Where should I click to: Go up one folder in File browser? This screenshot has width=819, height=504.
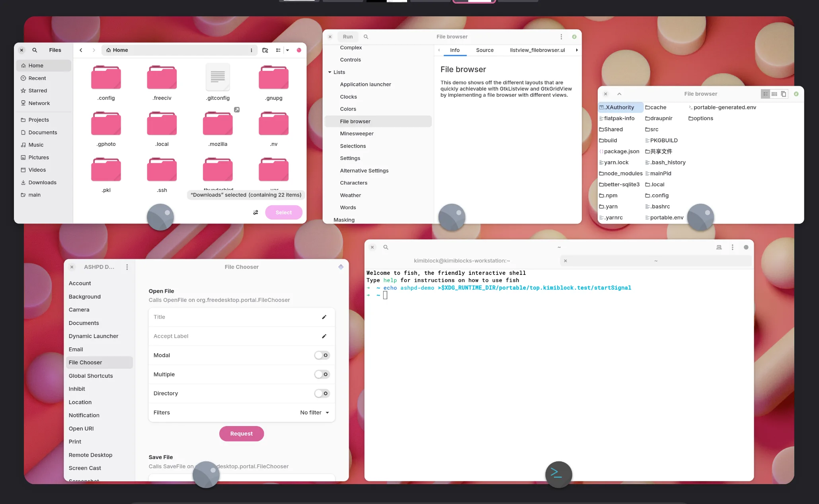click(x=619, y=94)
